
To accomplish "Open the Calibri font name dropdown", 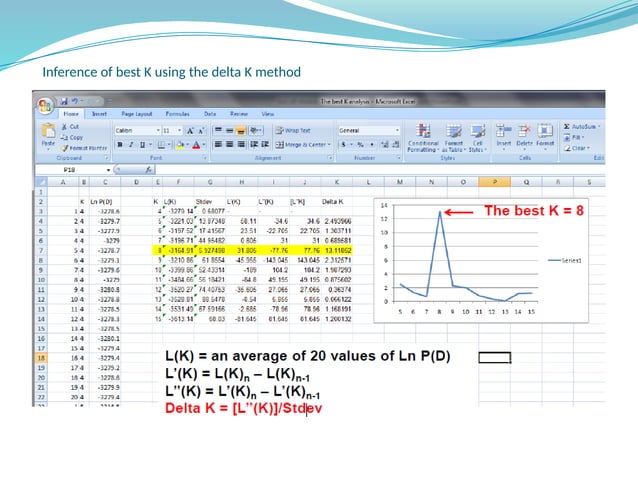I will (158, 131).
